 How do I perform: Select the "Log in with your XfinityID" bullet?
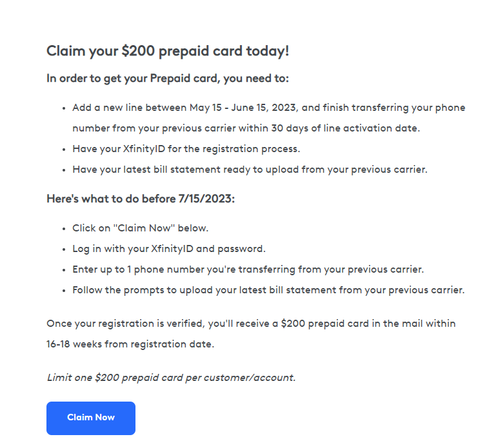click(168, 249)
